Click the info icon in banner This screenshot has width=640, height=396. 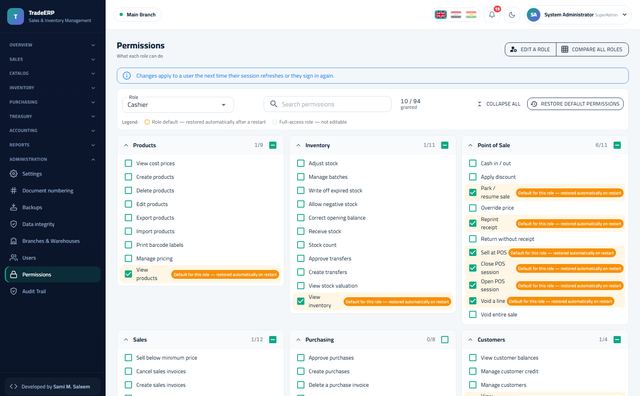click(x=127, y=76)
